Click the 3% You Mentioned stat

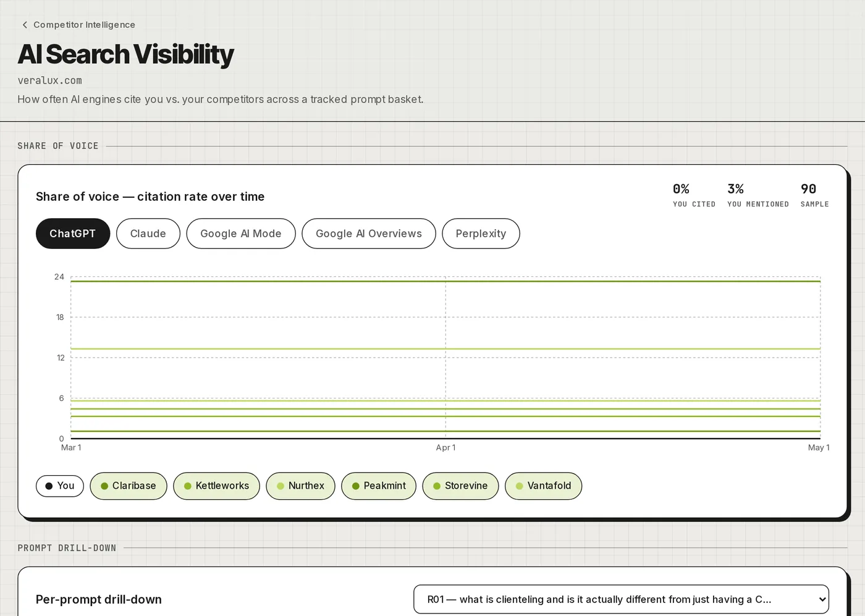point(757,195)
